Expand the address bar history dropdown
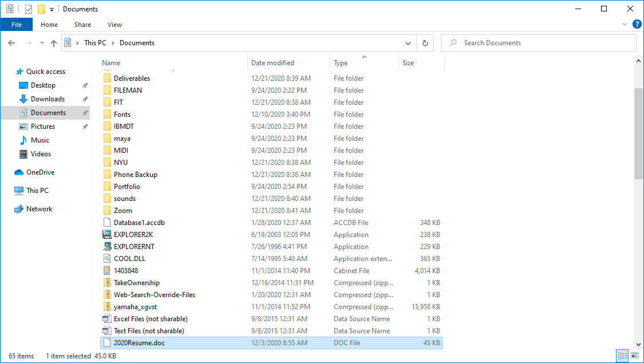Viewport: 644px width, 363px height. (x=408, y=43)
